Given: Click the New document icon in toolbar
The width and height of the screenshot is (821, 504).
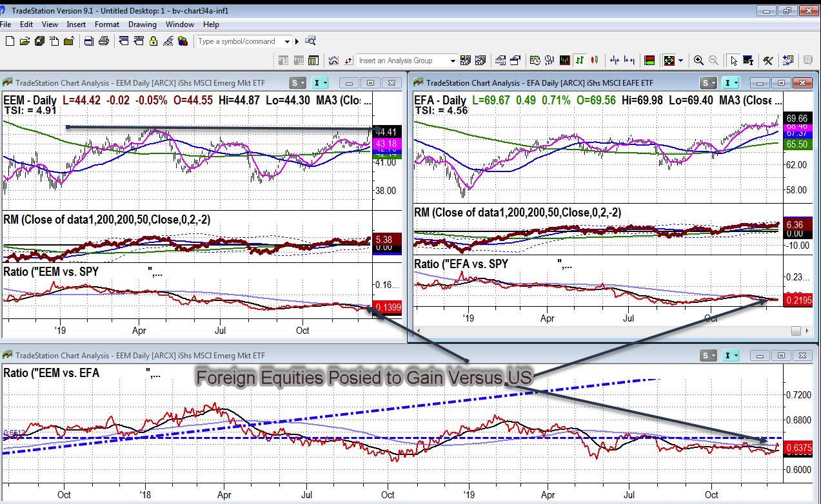Looking at the screenshot, I should coord(10,41).
